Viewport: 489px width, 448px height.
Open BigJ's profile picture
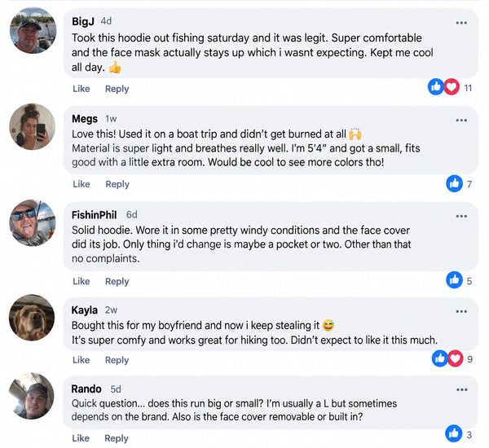(33, 30)
